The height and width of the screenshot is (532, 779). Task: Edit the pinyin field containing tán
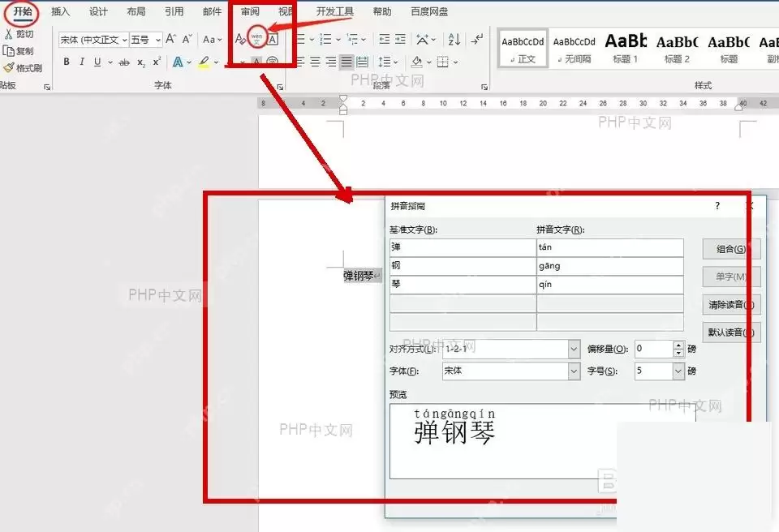point(610,247)
